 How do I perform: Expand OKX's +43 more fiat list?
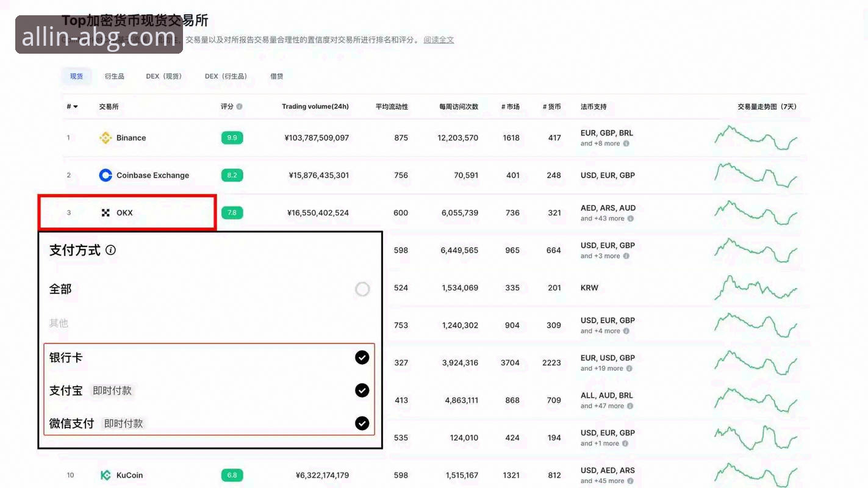(x=603, y=218)
